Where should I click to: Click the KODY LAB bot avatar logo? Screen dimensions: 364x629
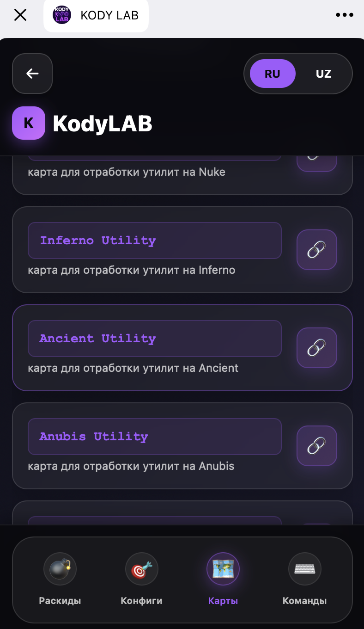click(x=61, y=15)
